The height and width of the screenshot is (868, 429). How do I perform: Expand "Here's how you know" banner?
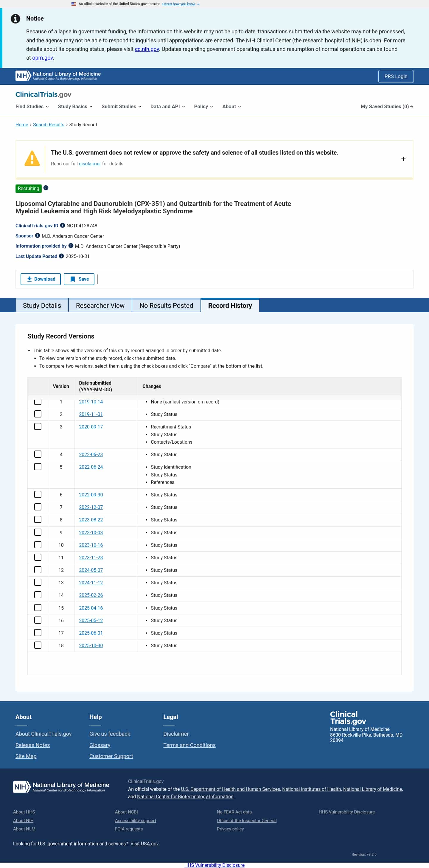[x=181, y=4]
